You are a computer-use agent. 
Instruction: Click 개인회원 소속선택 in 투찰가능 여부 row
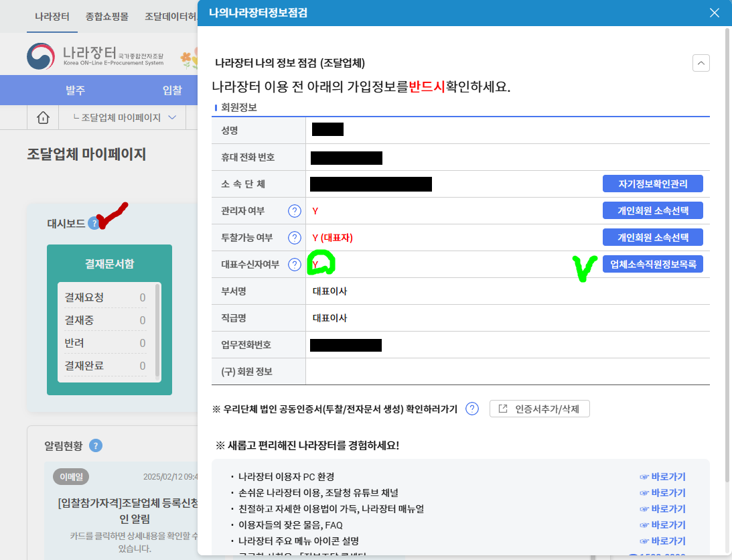[652, 237]
